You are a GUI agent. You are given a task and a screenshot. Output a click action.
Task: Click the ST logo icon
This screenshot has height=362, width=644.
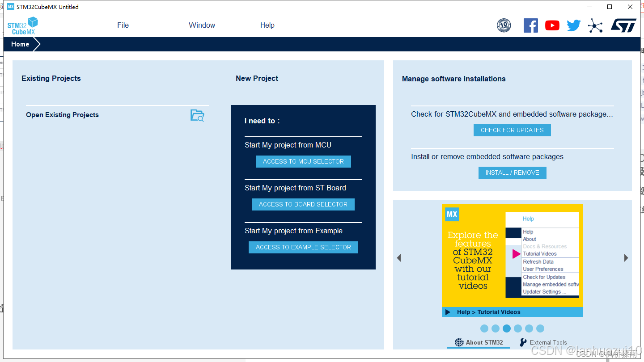(623, 25)
